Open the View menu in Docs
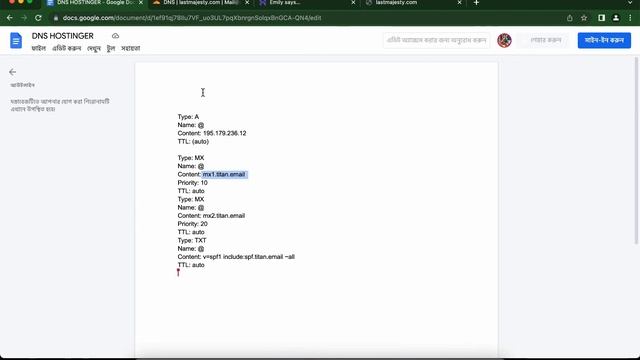This screenshot has height=360, width=640. [x=94, y=48]
